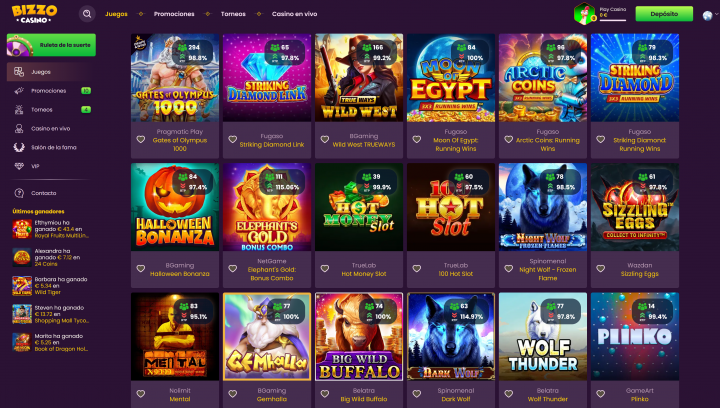
Task: Expand the language globe dropdown
Action: pos(709,15)
